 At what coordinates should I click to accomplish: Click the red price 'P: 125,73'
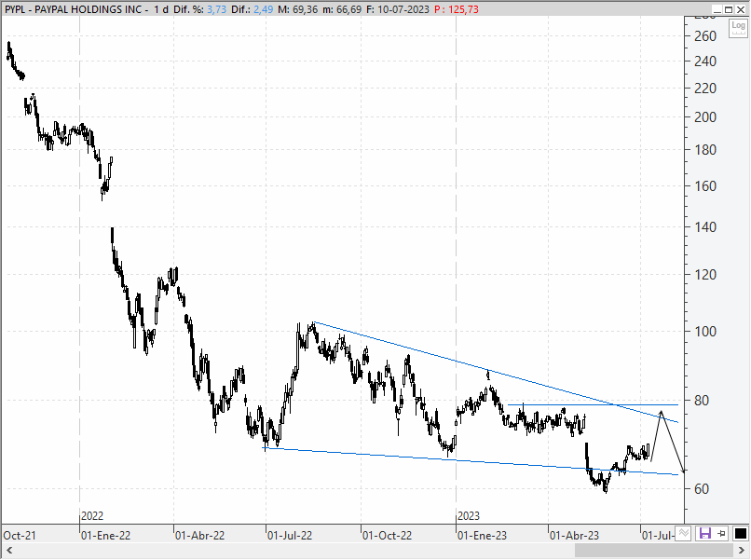pyautogui.click(x=457, y=9)
